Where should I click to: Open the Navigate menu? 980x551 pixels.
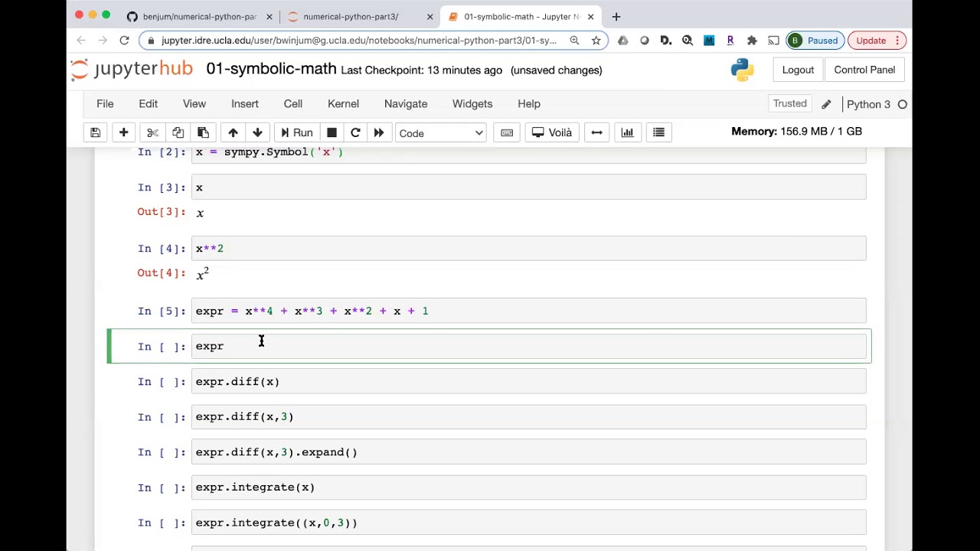[406, 103]
